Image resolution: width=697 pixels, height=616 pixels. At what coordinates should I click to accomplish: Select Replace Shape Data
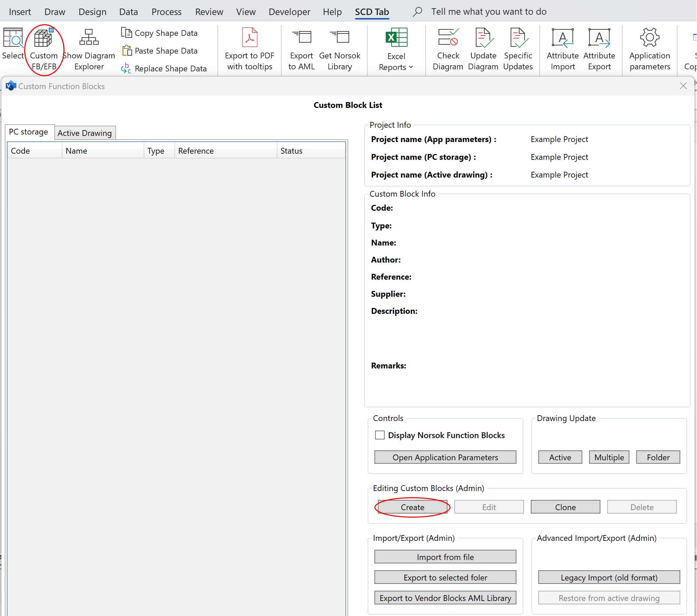pos(164,69)
